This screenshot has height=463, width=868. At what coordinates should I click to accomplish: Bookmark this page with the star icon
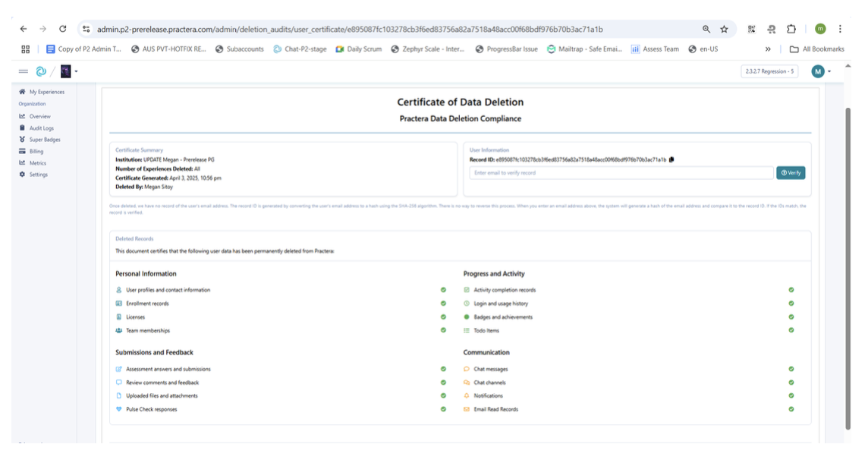click(x=724, y=29)
